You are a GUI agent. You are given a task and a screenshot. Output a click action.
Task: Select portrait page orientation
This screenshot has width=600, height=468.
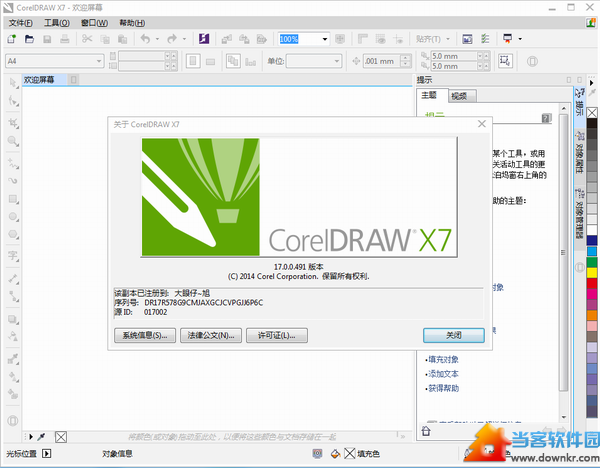[193, 61]
